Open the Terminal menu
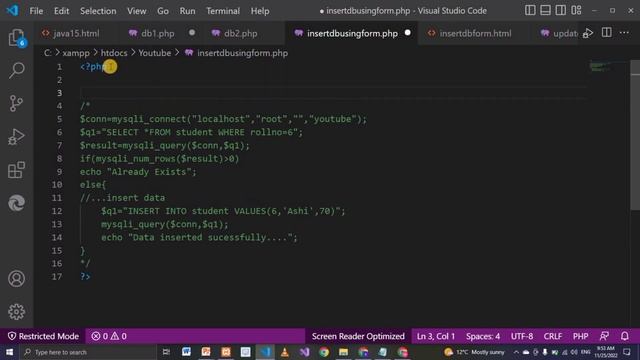 point(223,11)
